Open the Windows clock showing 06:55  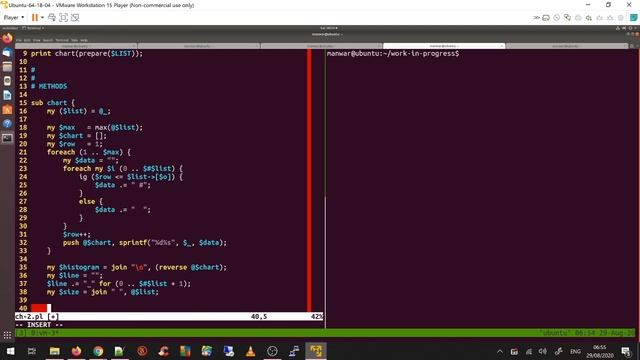coord(600,351)
